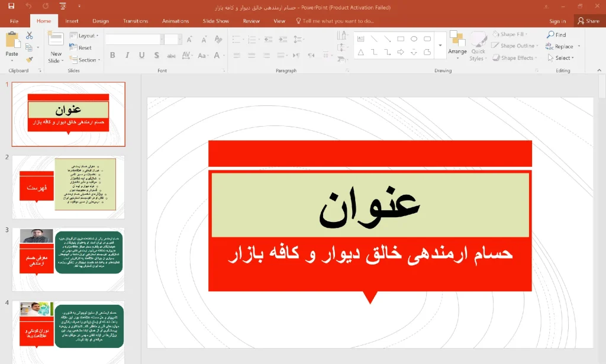Click the Increase Font Size icon
This screenshot has height=364, width=606.
189,40
